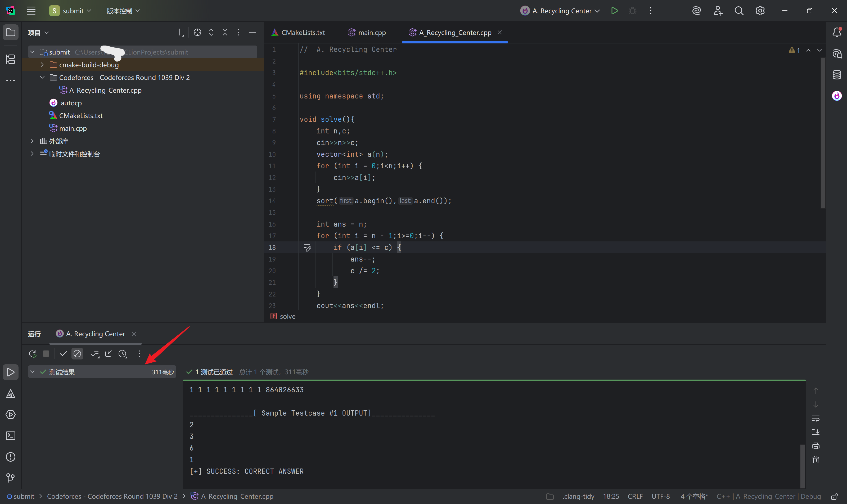Switch to the main.cpp editor tab
This screenshot has width=847, height=504.
pos(367,33)
